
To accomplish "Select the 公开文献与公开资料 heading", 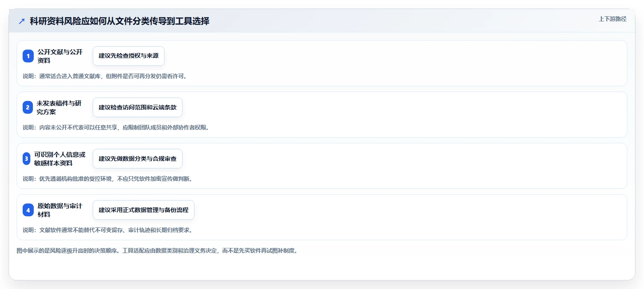I will [60, 56].
